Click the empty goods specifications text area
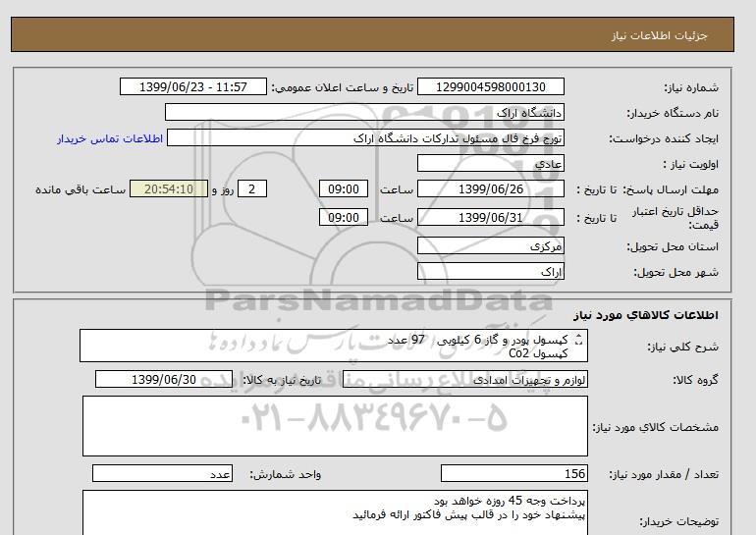Image resolution: width=756 pixels, height=535 pixels. coord(335,426)
